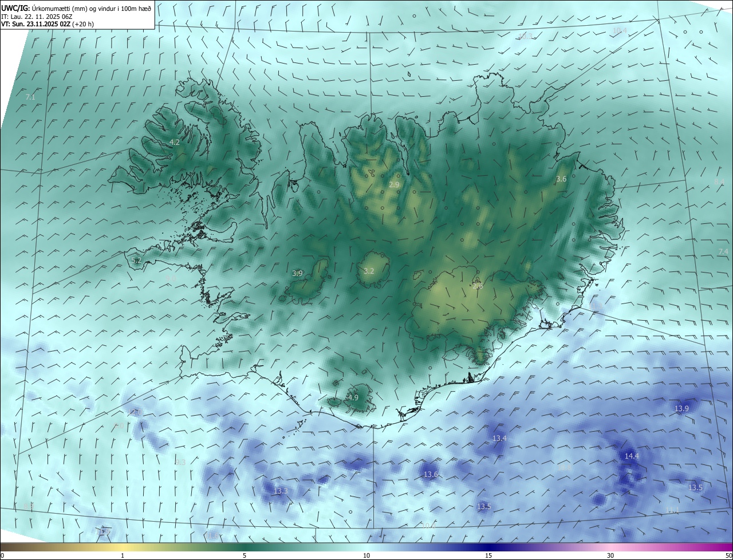The image size is (733, 560).
Task: Click the 7.1 value label
Action: [x=30, y=97]
